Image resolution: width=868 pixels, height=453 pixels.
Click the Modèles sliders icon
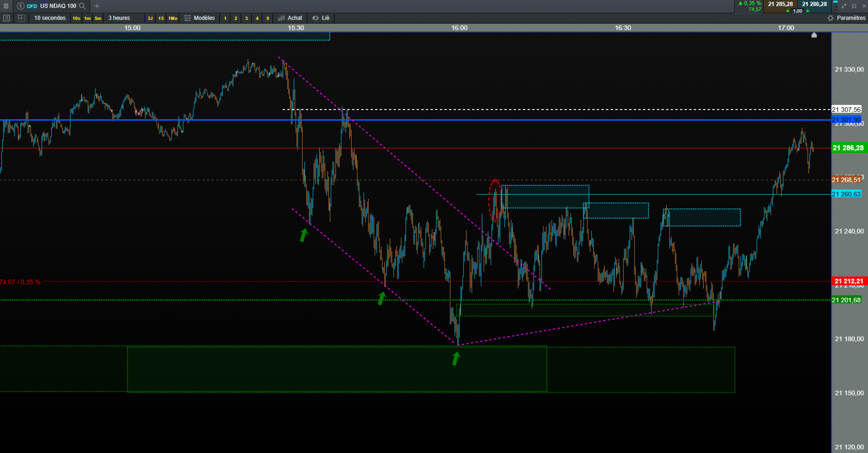pyautogui.click(x=188, y=18)
